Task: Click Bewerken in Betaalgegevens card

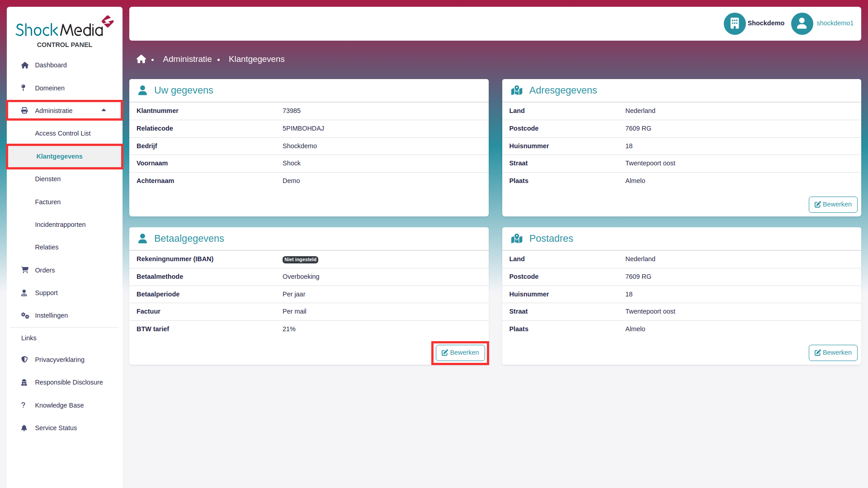Action: (460, 353)
